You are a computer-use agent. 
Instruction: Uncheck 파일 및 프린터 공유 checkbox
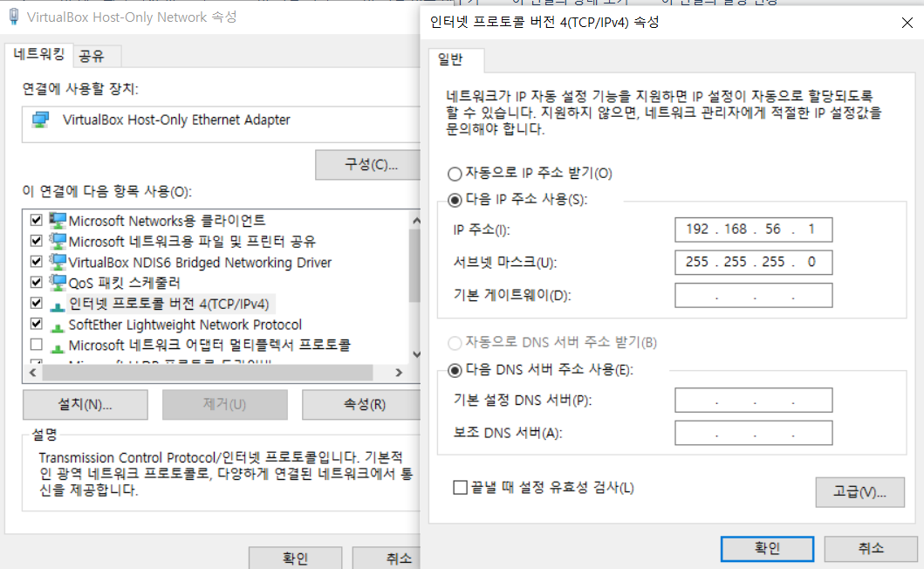click(x=37, y=241)
